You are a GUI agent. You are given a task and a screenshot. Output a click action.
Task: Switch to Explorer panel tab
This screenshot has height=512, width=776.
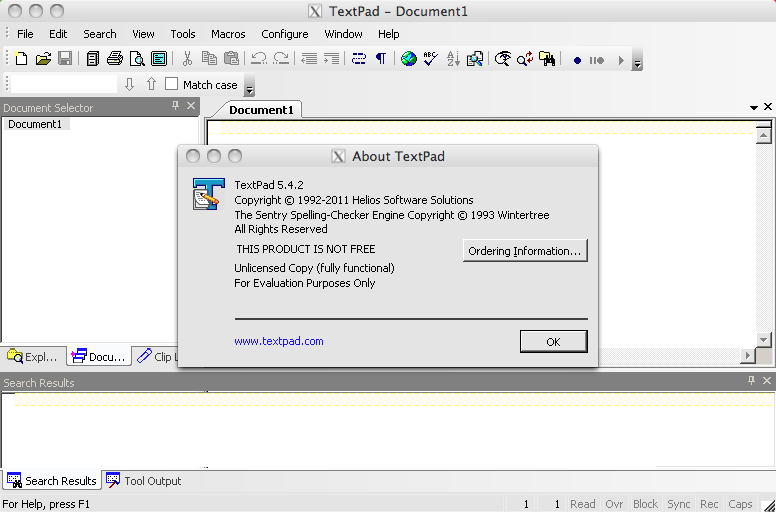(x=33, y=357)
